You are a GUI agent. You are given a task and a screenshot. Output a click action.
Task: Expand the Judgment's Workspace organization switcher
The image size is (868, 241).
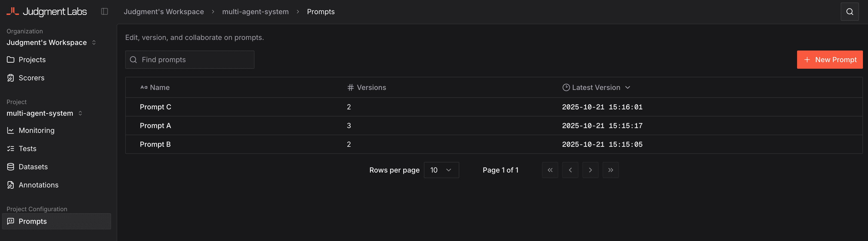tap(51, 42)
